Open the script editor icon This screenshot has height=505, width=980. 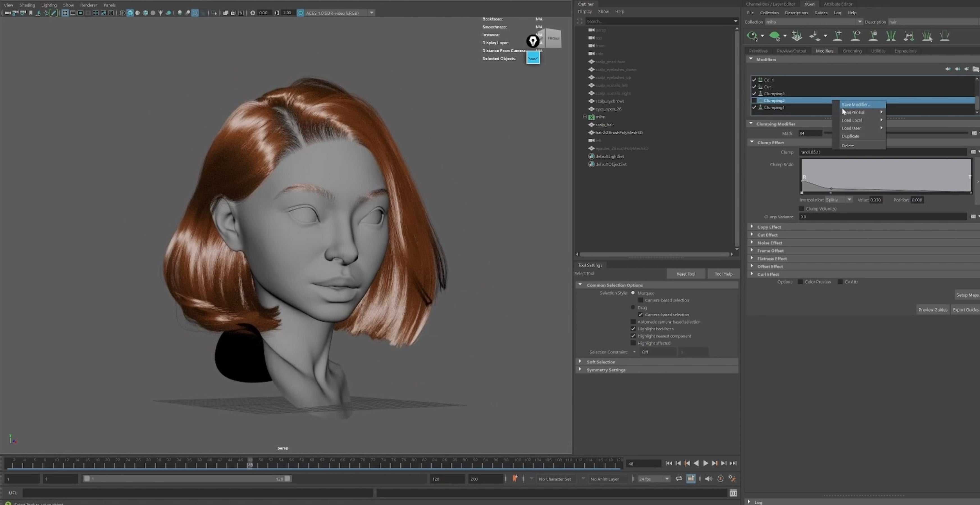pos(733,493)
